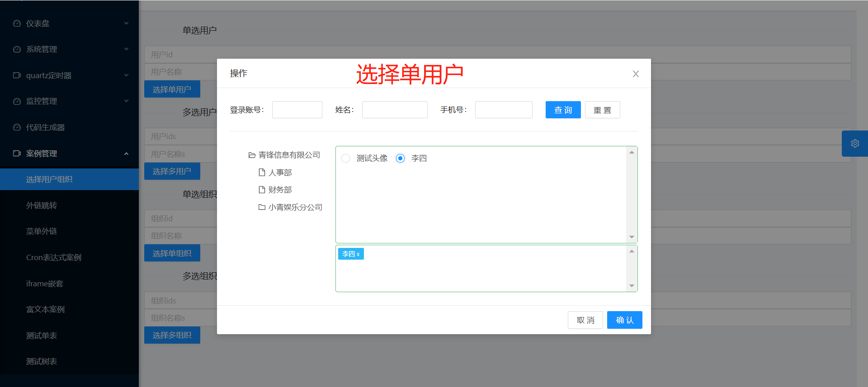Close the 操作 dialog with X
The image size is (868, 387).
click(636, 74)
